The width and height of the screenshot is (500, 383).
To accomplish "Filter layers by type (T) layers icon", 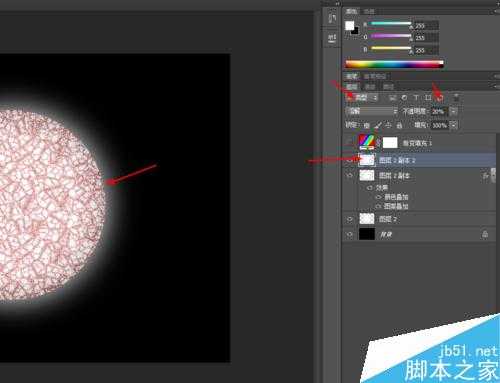I will 416,98.
